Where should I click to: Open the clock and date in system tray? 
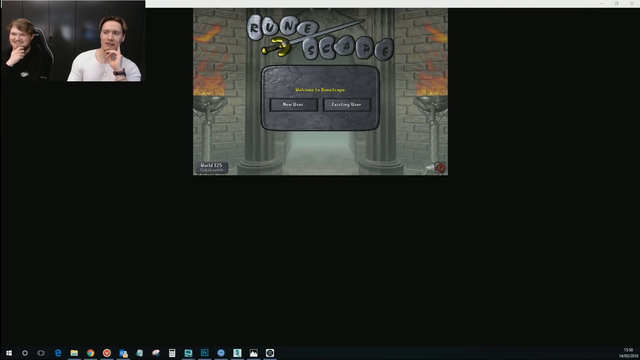tap(629, 353)
